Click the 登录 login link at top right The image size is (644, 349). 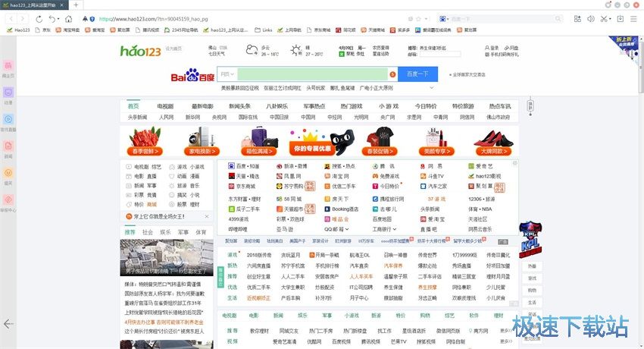[492, 48]
